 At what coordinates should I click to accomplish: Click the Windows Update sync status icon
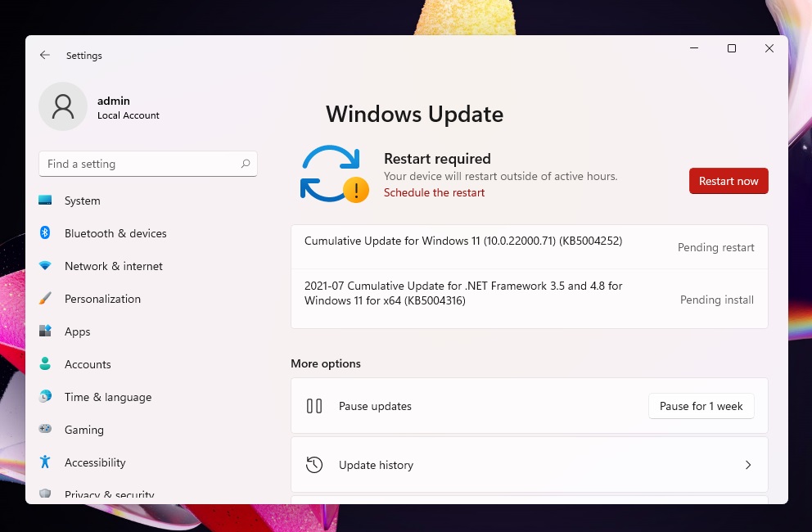(332, 174)
